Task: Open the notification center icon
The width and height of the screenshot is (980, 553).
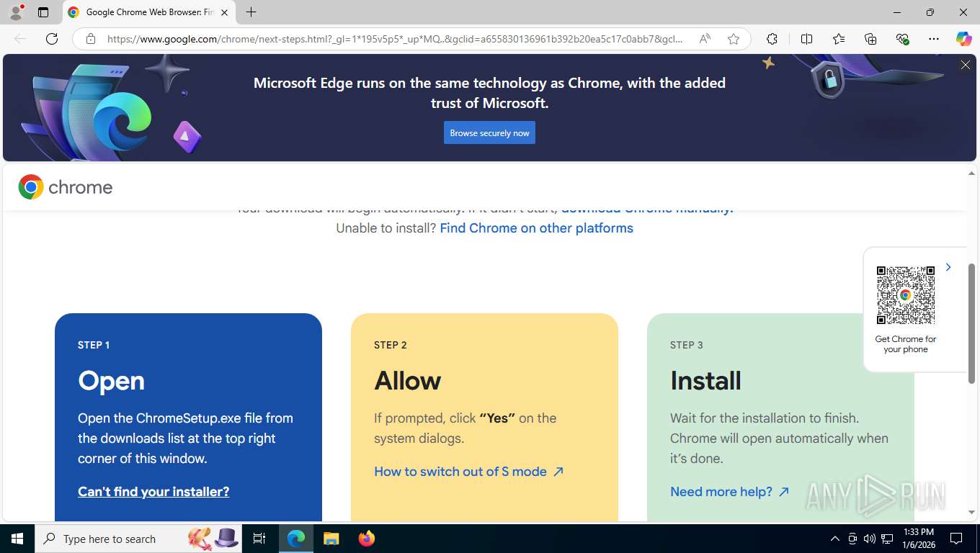Action: tap(956, 539)
